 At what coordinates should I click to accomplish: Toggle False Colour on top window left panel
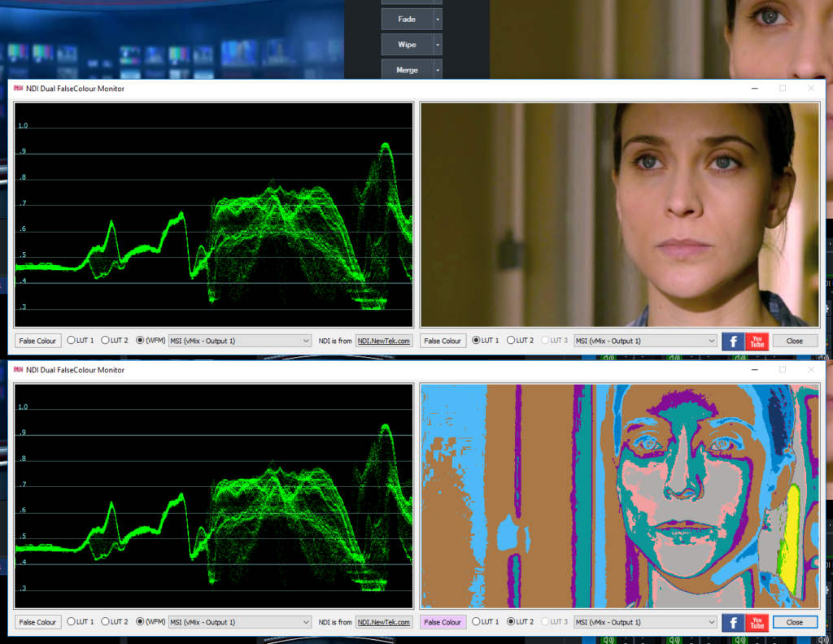click(x=37, y=341)
